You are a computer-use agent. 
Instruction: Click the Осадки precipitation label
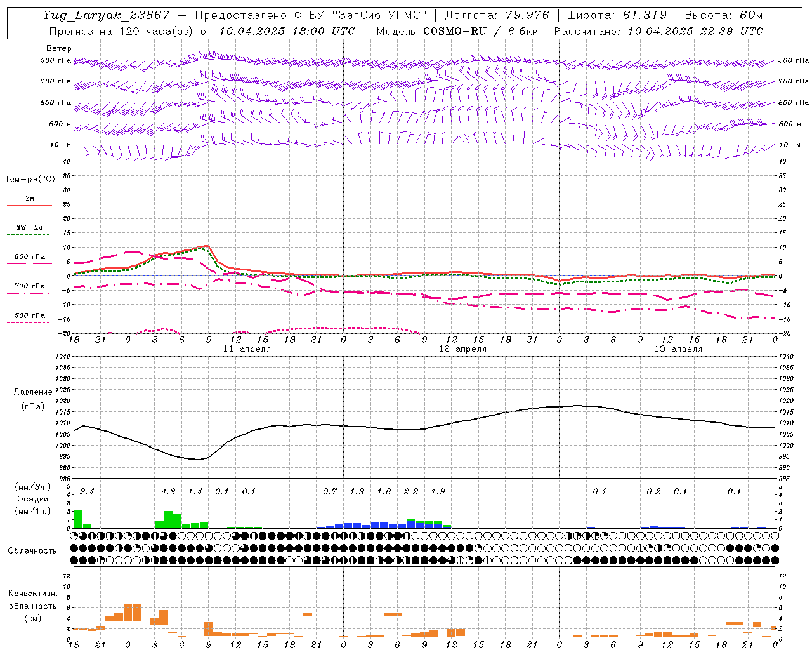[x=32, y=499]
